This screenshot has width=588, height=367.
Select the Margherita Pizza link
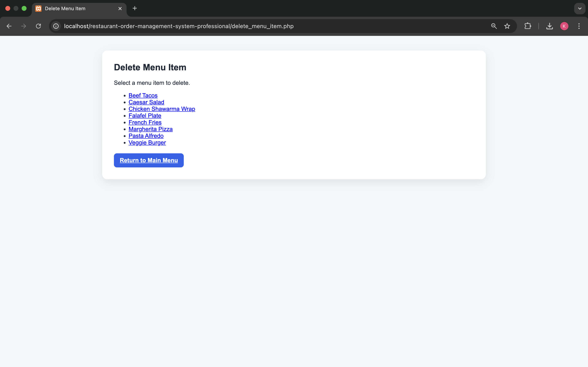click(x=150, y=129)
